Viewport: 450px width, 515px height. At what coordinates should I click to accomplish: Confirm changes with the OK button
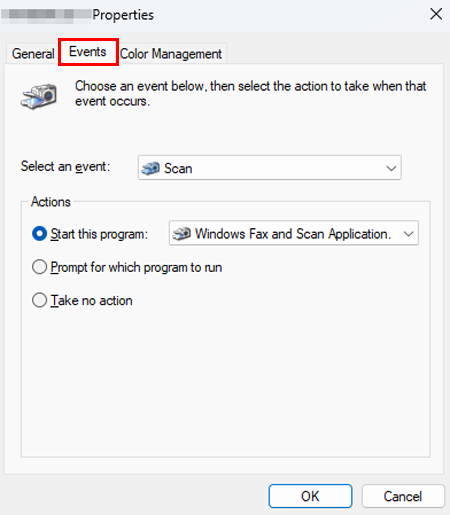pos(310,496)
